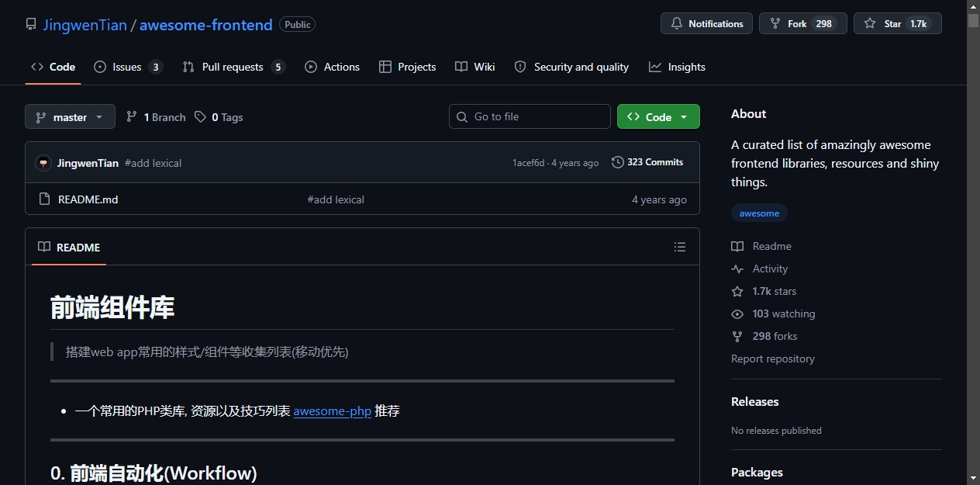Click the page vertical scrollbar thumb
980x485 pixels.
click(973, 20)
